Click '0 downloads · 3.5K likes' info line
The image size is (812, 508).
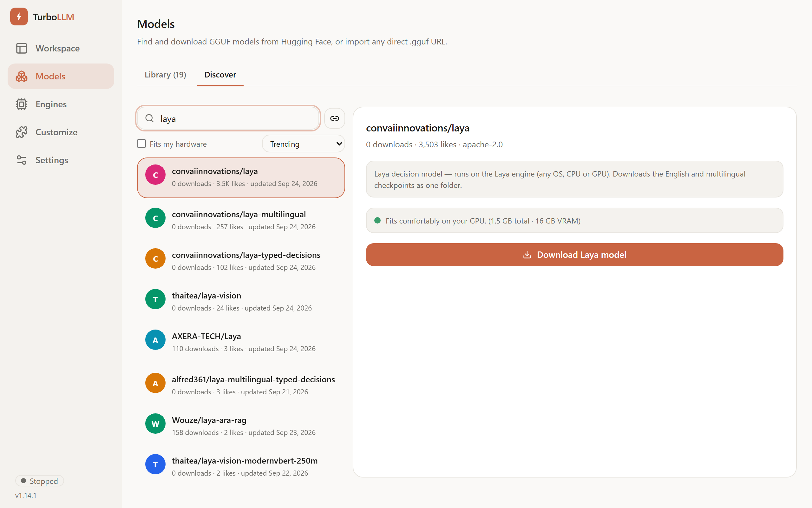245,184
